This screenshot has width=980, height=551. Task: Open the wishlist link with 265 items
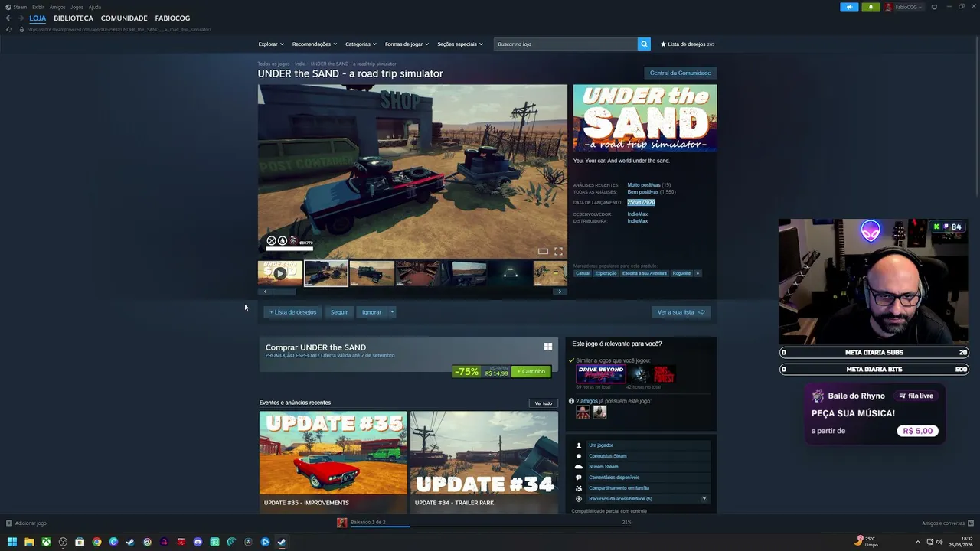[688, 44]
